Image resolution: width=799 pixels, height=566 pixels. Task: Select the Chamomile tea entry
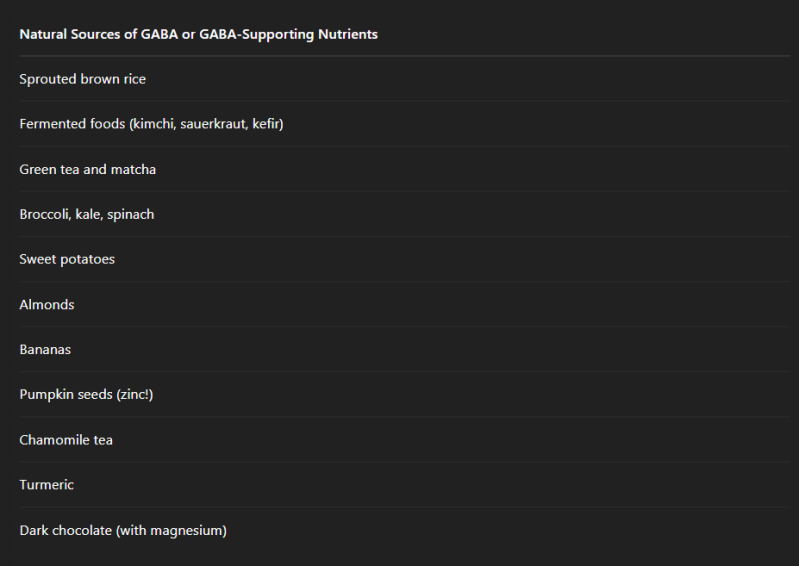click(x=66, y=439)
